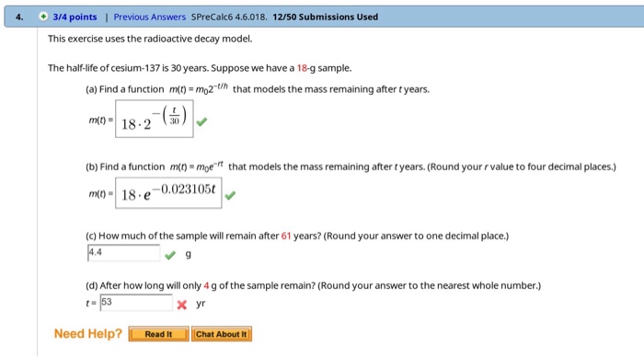The width and height of the screenshot is (644, 357).
Task: Click the Read It button
Action: (158, 334)
